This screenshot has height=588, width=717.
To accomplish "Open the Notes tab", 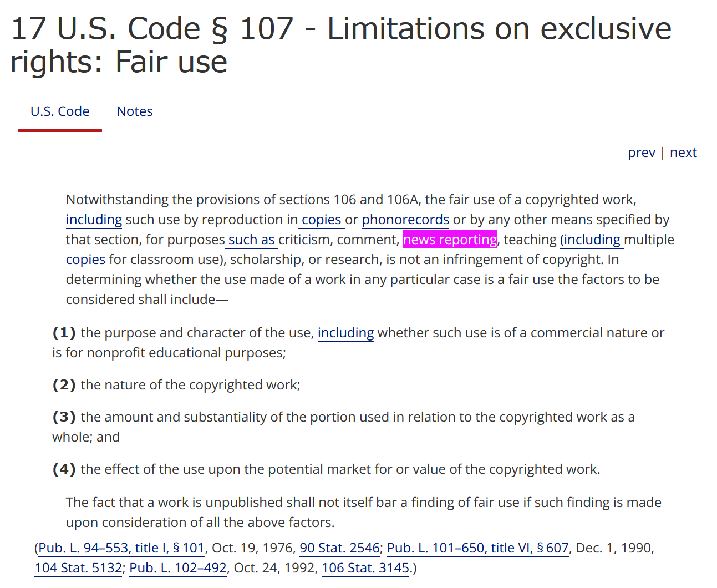I will [x=135, y=111].
